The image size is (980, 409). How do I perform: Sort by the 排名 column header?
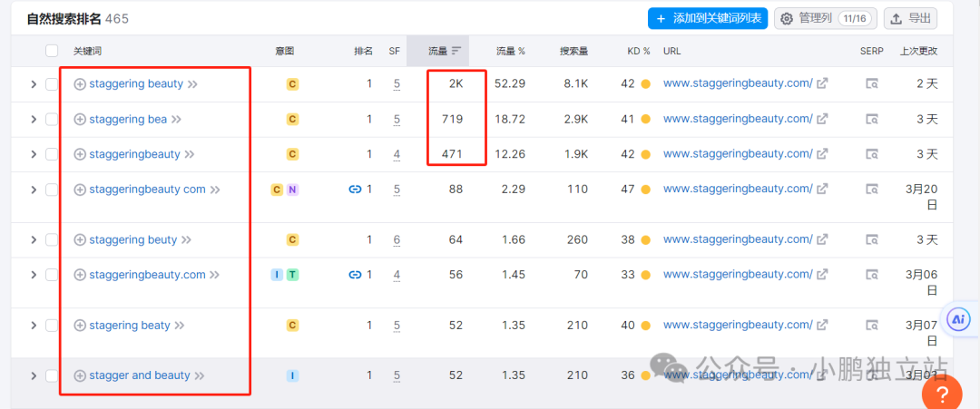[363, 51]
